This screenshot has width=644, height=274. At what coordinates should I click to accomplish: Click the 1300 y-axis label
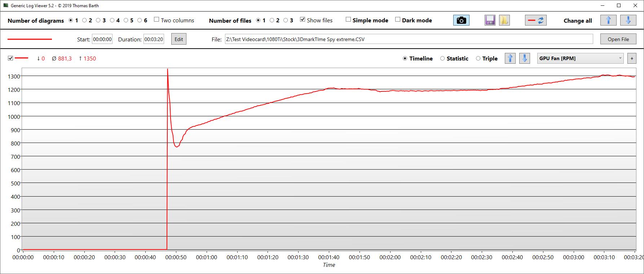click(x=14, y=76)
